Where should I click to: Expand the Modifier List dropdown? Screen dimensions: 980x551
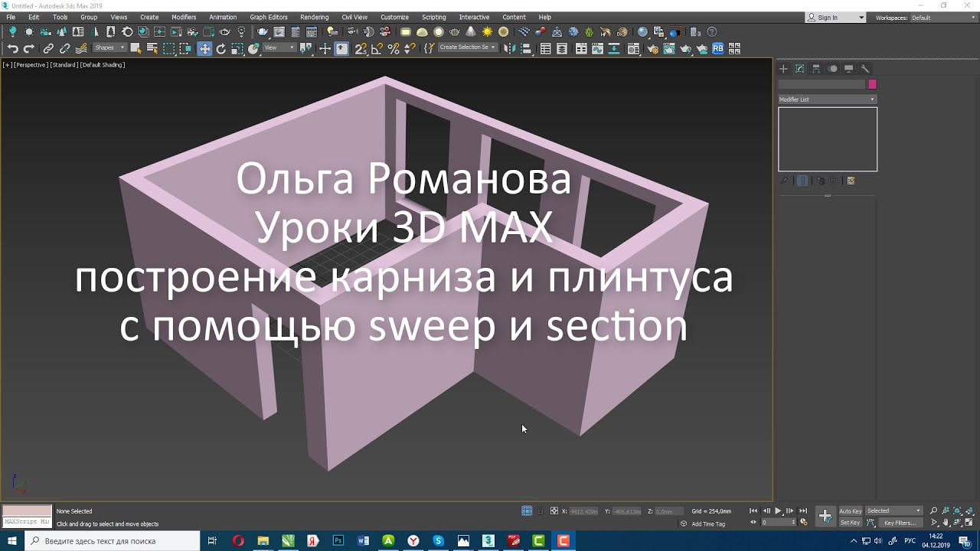pos(827,99)
